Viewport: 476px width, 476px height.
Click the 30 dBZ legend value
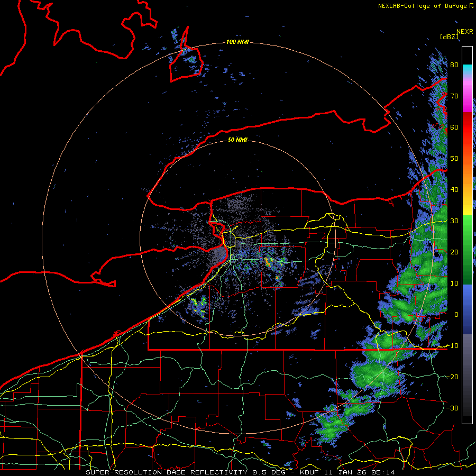(x=454, y=221)
